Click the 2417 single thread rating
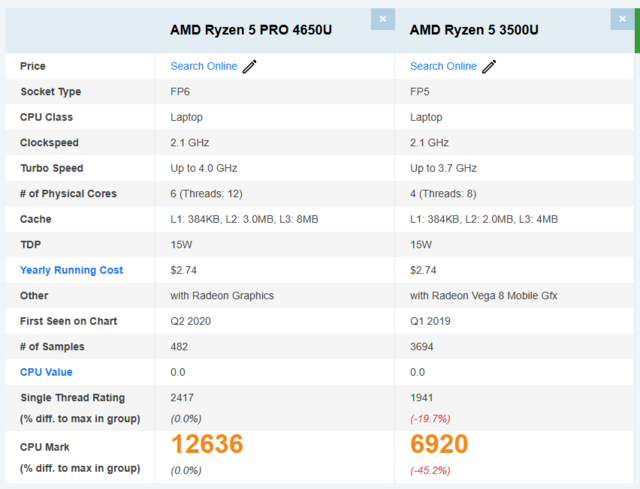 [x=182, y=398]
